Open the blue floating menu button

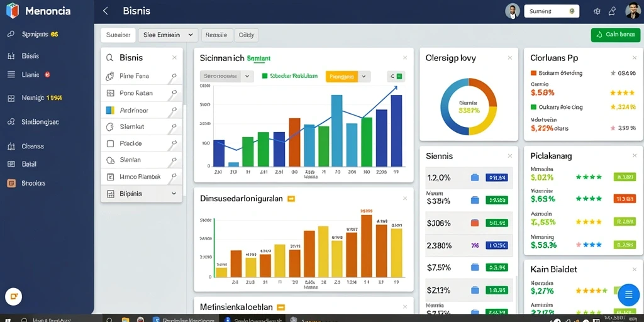[628, 294]
